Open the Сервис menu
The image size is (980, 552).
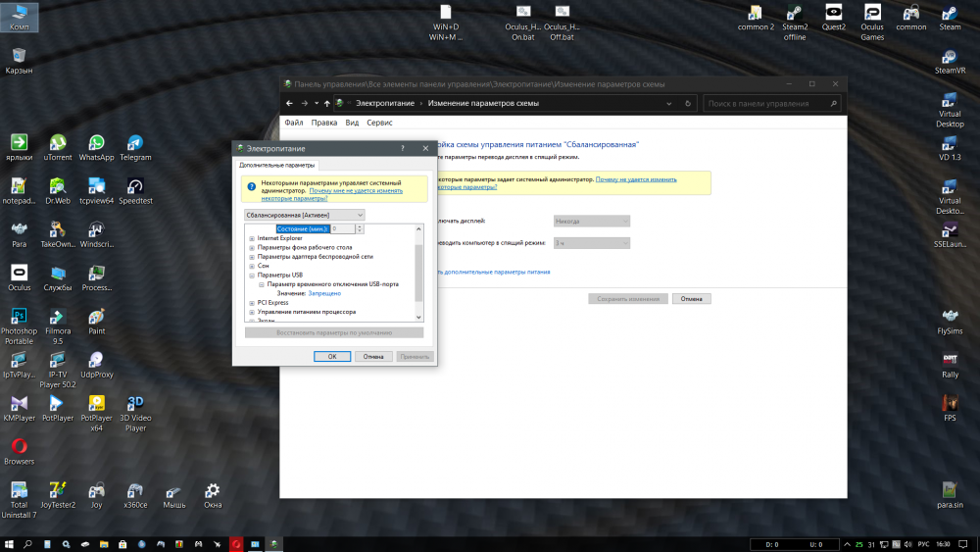379,123
